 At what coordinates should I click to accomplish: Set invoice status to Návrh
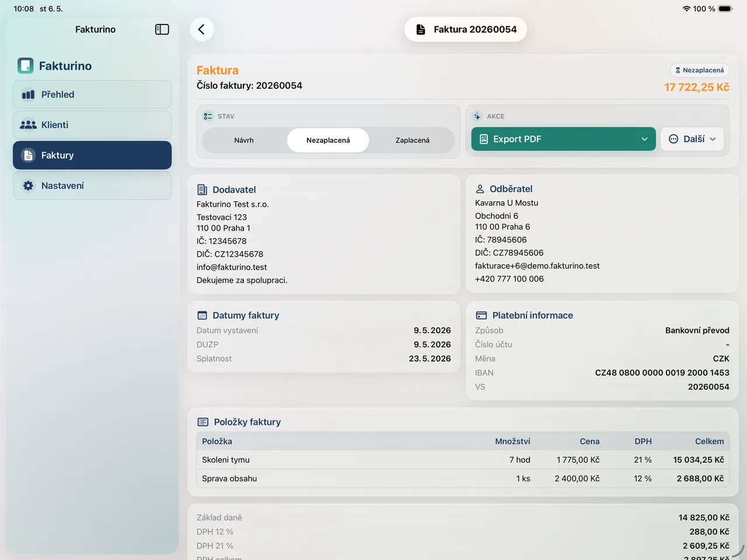[x=244, y=140]
